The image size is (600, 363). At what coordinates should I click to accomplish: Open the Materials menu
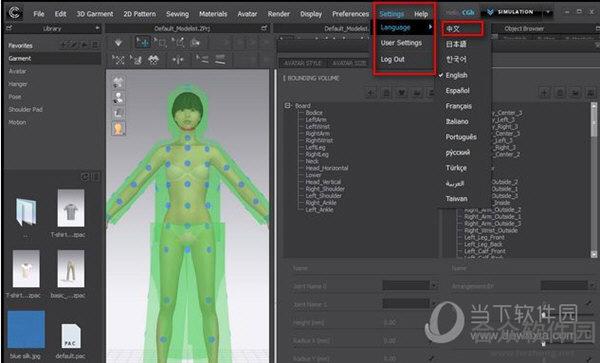click(213, 14)
